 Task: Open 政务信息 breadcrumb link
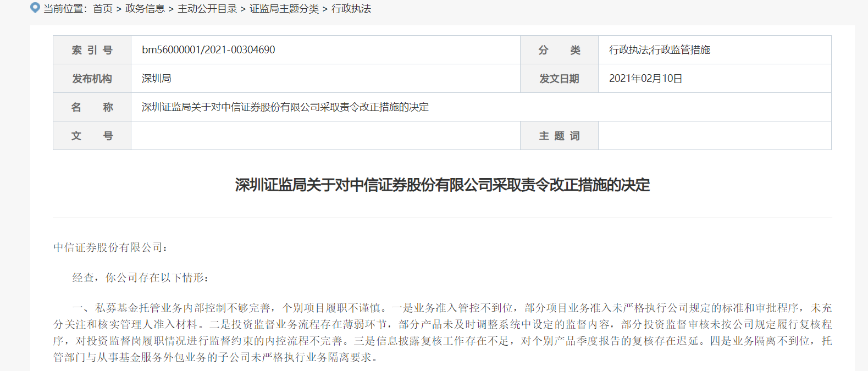(x=145, y=9)
